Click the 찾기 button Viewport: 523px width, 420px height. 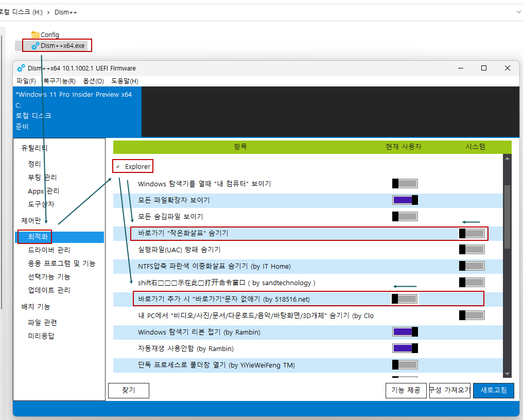pyautogui.click(x=128, y=390)
